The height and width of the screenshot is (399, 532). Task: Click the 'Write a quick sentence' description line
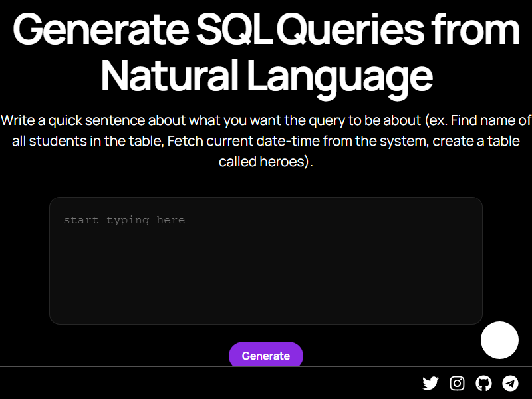point(266,121)
